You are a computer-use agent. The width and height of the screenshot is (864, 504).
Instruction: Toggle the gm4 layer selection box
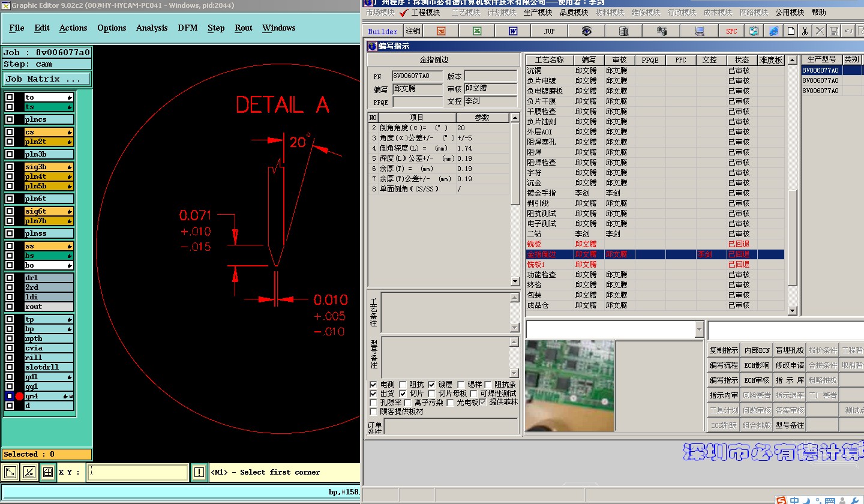click(x=10, y=396)
